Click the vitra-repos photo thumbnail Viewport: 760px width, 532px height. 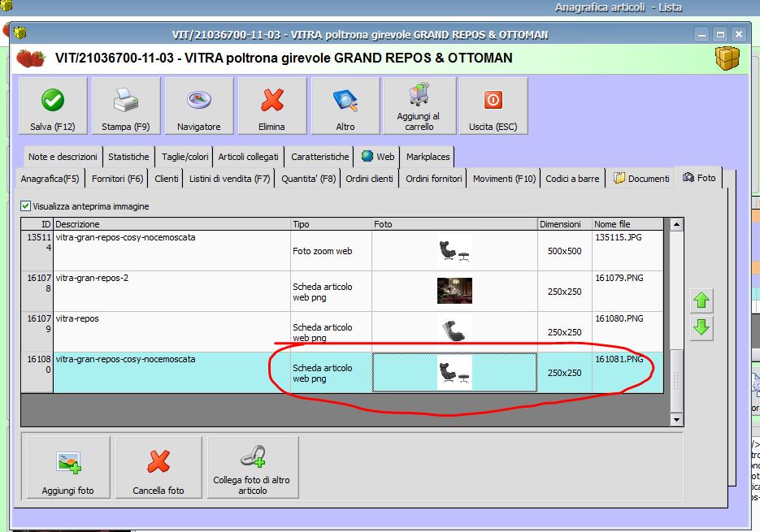tap(454, 330)
